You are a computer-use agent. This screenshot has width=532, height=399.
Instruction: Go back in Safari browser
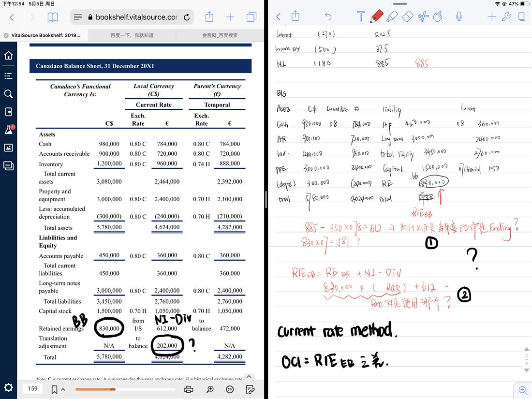[x=12, y=17]
